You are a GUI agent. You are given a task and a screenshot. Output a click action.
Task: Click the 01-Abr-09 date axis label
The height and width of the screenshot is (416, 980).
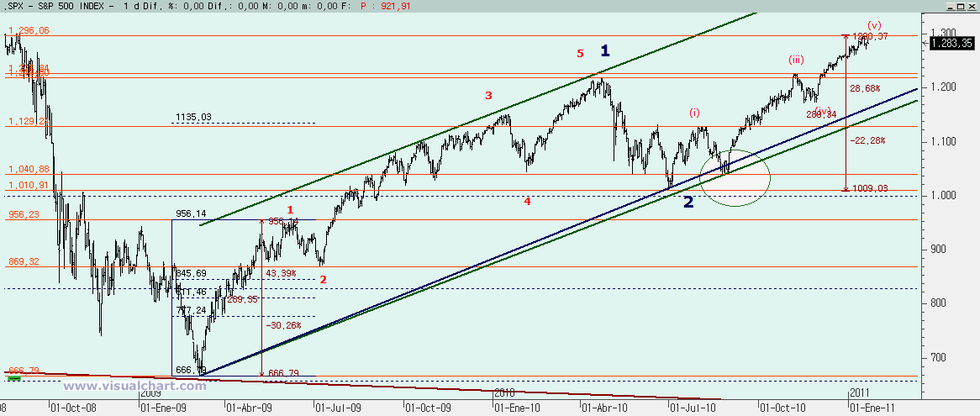250,408
